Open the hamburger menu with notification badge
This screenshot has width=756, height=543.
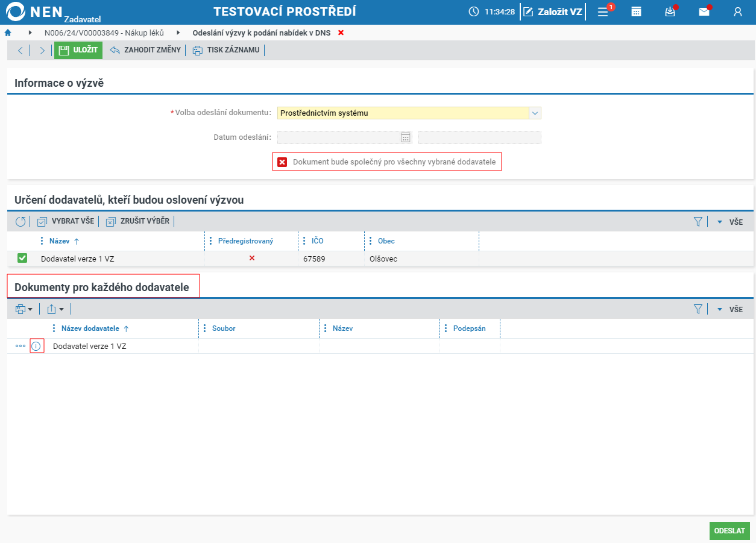point(603,11)
